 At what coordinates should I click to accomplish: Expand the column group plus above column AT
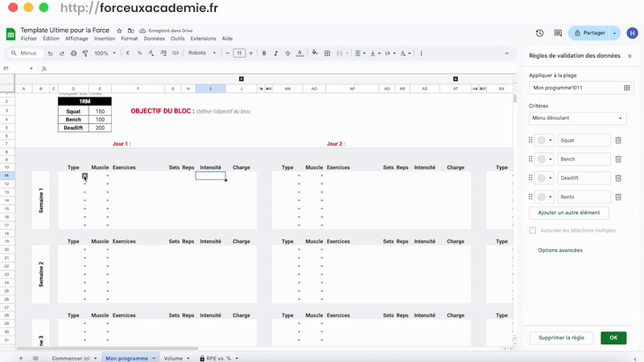coord(456,79)
